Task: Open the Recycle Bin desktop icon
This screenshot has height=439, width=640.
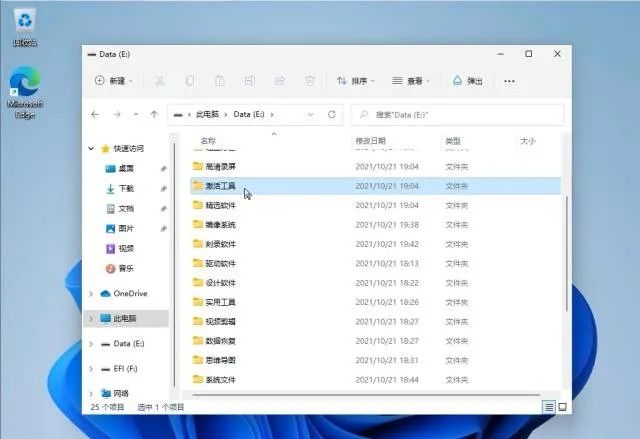Action: pyautogui.click(x=25, y=27)
